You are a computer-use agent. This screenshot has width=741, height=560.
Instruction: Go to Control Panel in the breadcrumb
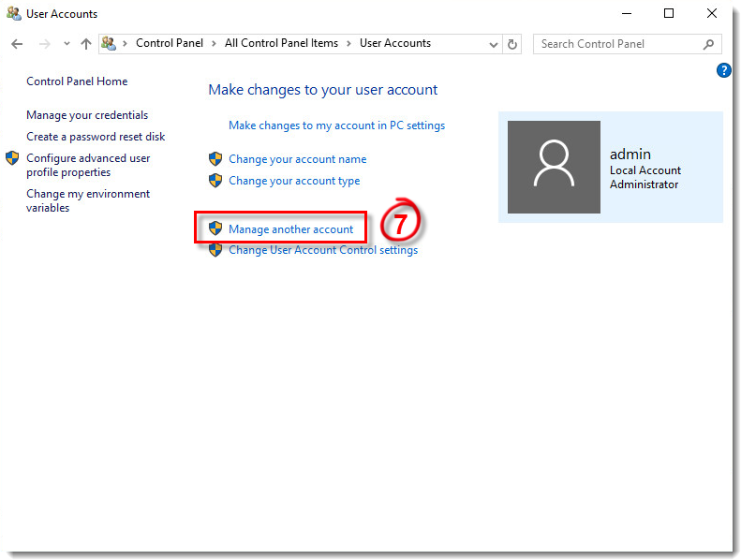(x=169, y=43)
